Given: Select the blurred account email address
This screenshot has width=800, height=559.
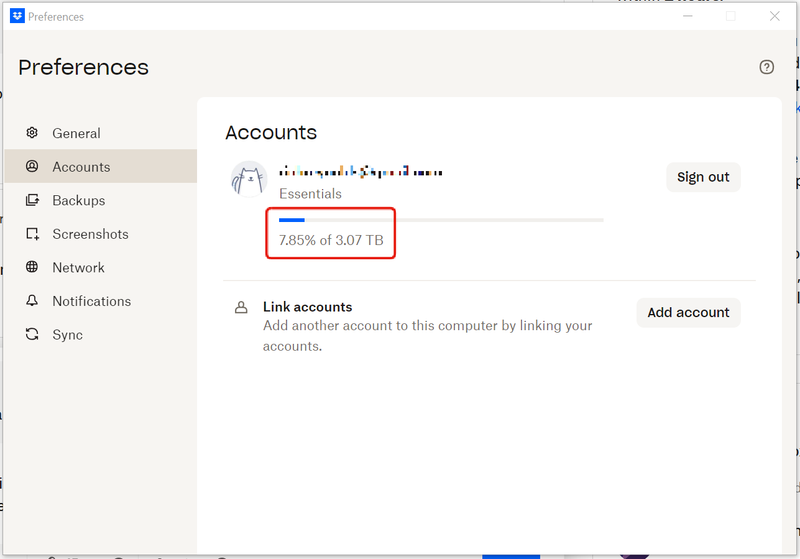Looking at the screenshot, I should click(360, 172).
